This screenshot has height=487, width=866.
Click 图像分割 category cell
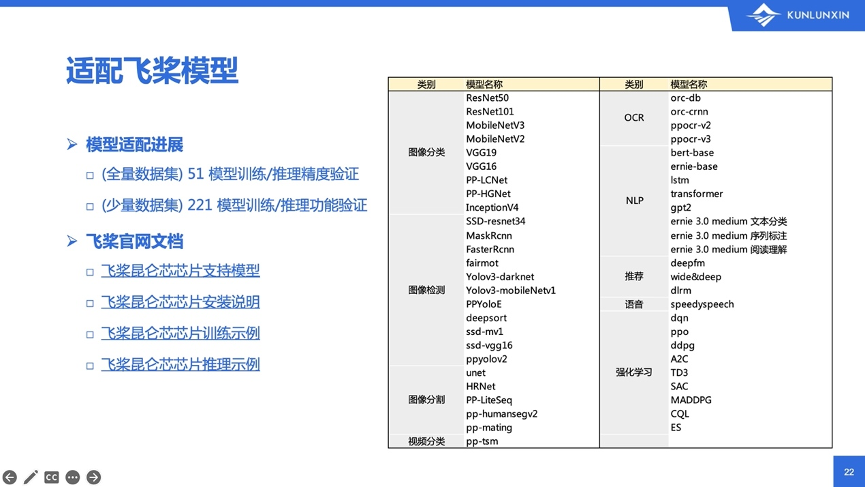(x=426, y=400)
